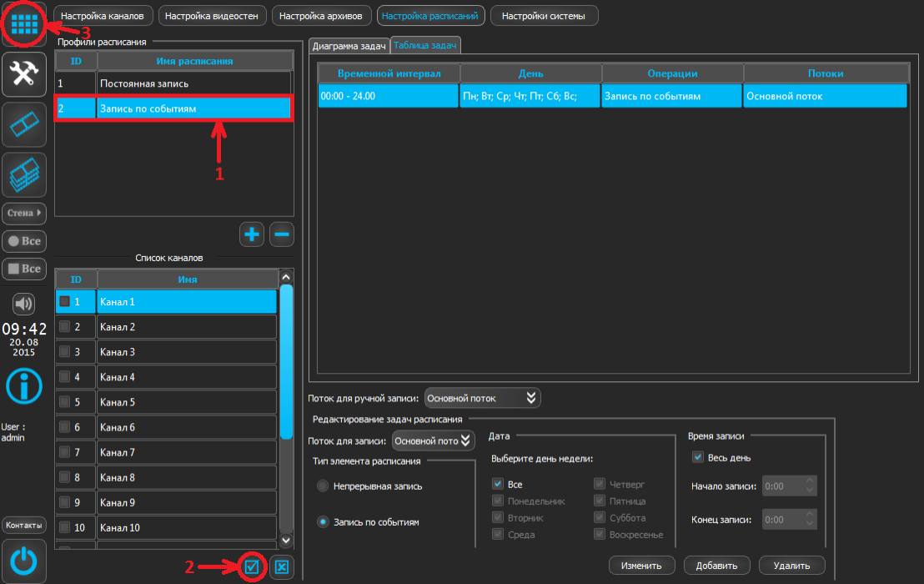Open the wrench and hammer settings icon
This screenshot has height=584, width=924.
point(23,74)
